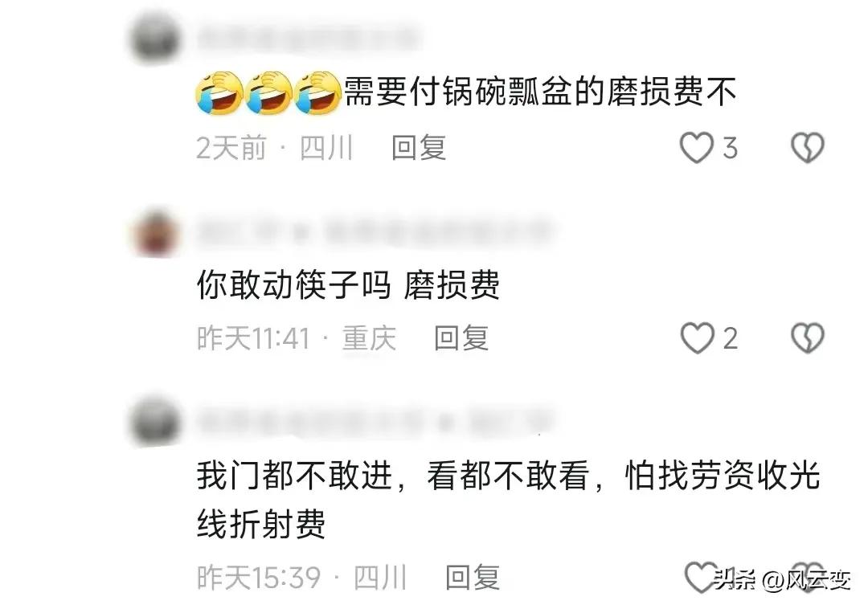Dislike the 光线折射费 comment via broken heart
Screen dimensions: 868x609
tap(808, 577)
